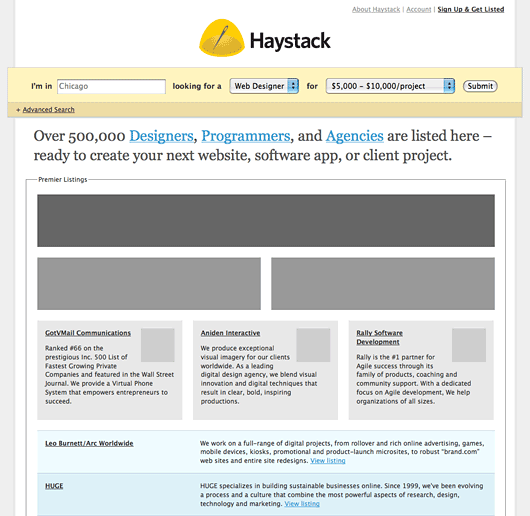Open the Web Designer dropdown
Screen dimensions: 530x516
(264, 86)
